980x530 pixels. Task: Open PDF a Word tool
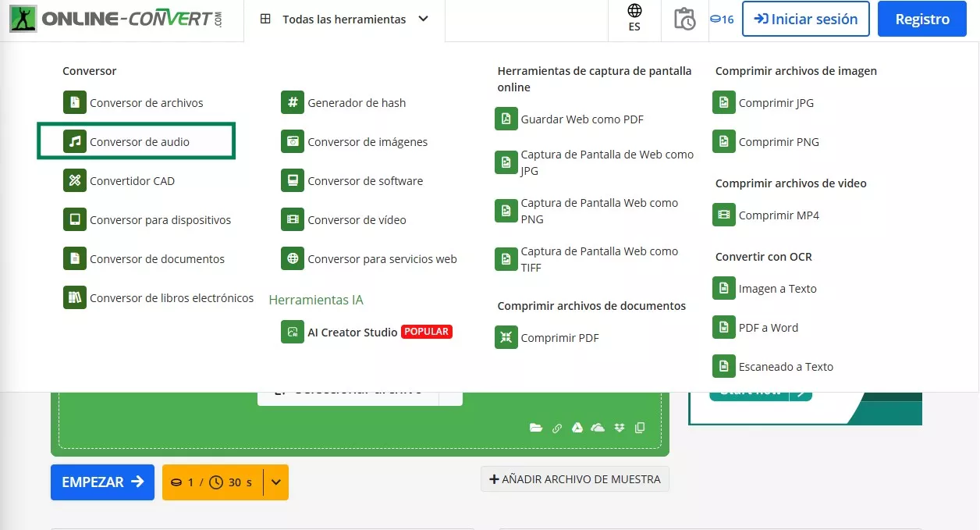[755, 327]
